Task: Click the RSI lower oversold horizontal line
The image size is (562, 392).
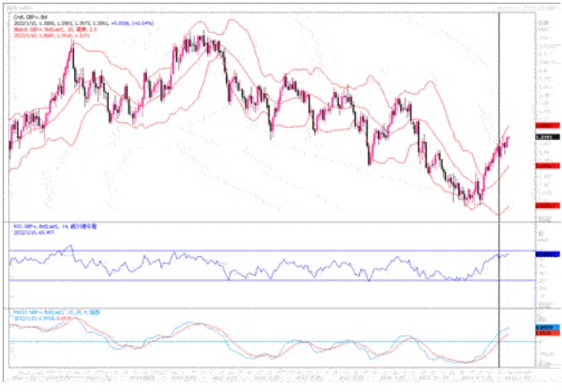Action: [x=268, y=280]
